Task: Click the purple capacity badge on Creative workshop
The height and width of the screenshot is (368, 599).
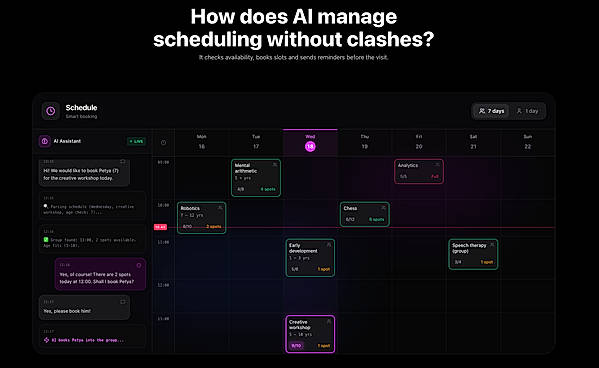Action: click(x=296, y=346)
